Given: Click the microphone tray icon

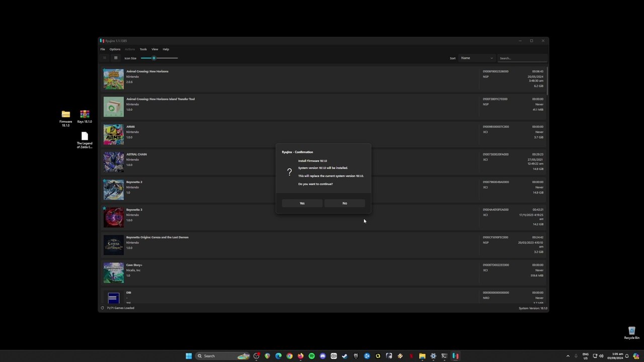Looking at the screenshot, I should (x=576, y=356).
